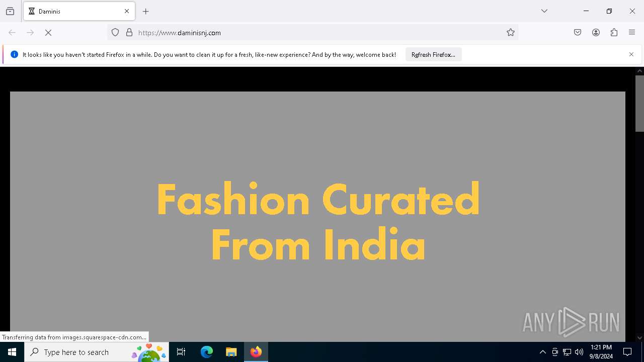The image size is (644, 362).
Task: Expand the list all tabs dropdown
Action: (544, 11)
